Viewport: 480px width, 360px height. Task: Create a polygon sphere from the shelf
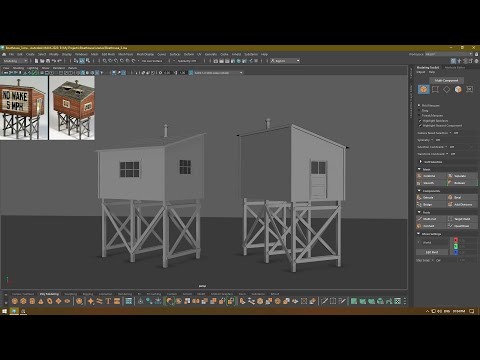click(x=15, y=301)
